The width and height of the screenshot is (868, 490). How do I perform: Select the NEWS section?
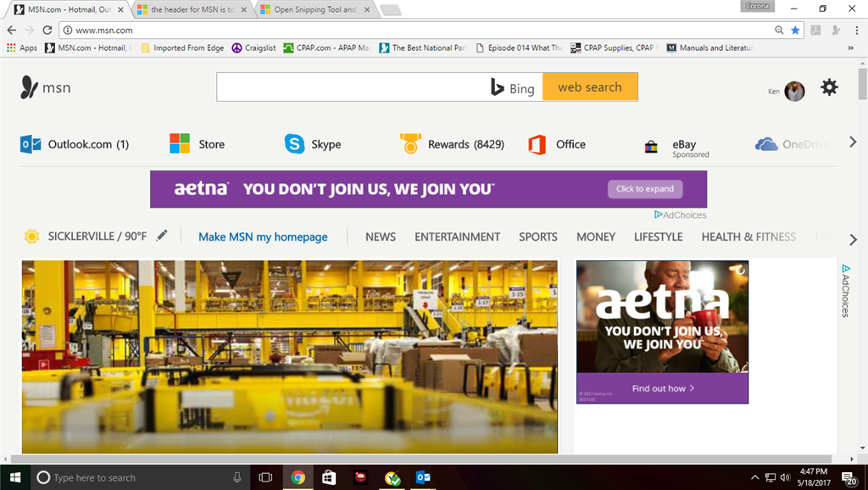[x=381, y=237]
